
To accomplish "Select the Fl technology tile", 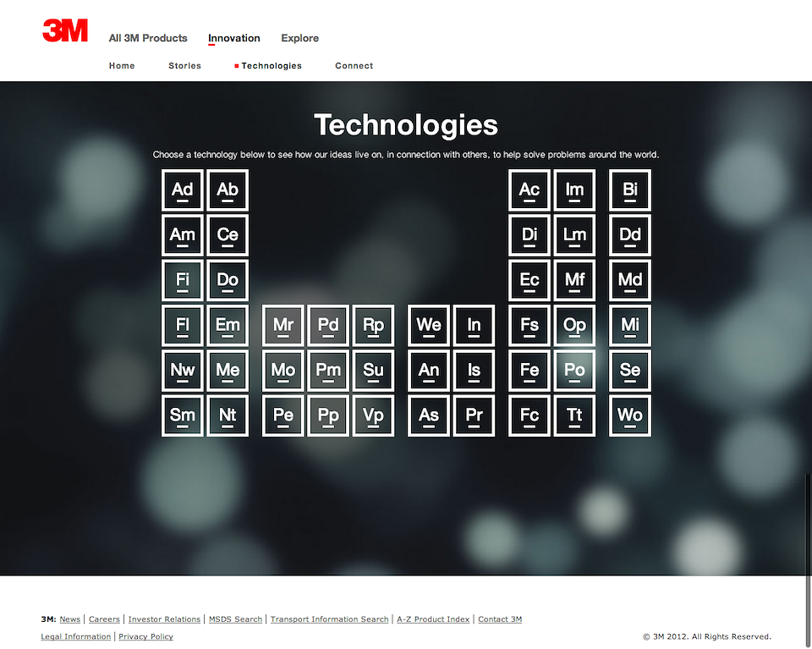I will pyautogui.click(x=183, y=325).
